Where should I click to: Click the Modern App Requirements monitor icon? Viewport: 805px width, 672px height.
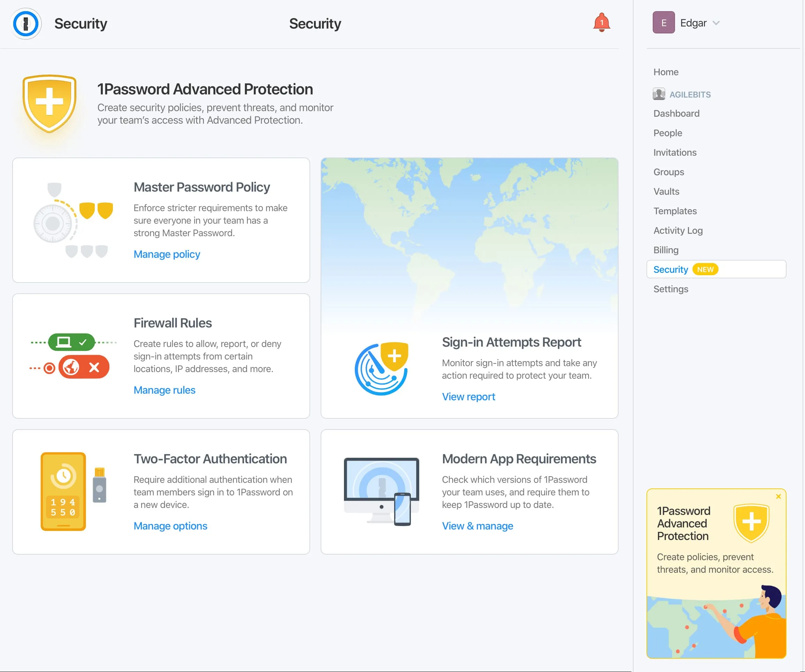tap(381, 492)
